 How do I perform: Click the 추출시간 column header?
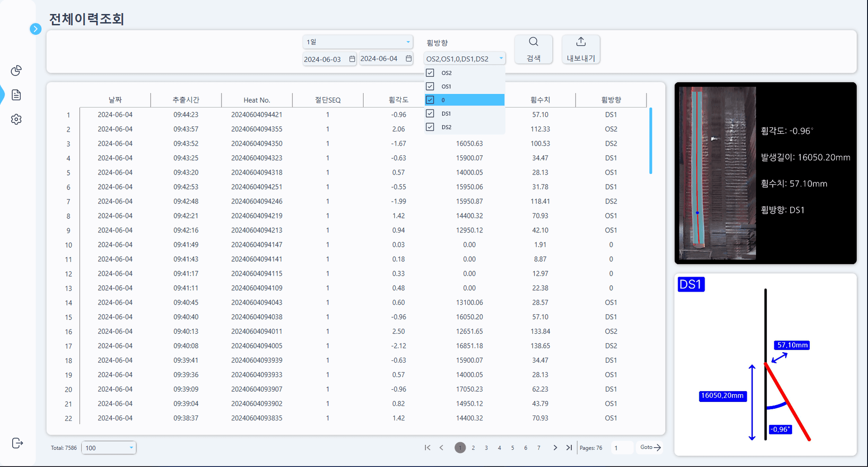pos(186,100)
